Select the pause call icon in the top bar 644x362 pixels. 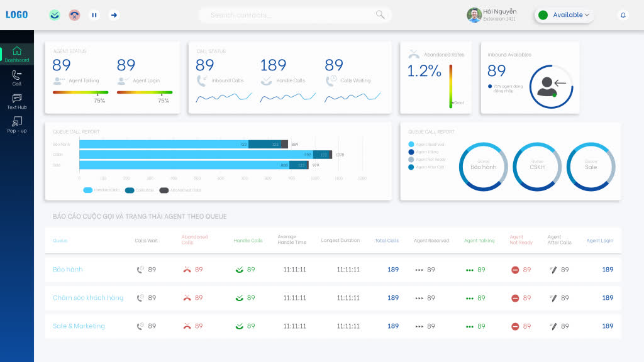94,14
